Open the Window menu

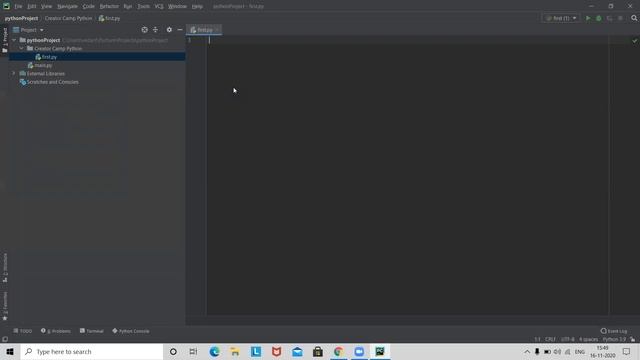point(178,6)
